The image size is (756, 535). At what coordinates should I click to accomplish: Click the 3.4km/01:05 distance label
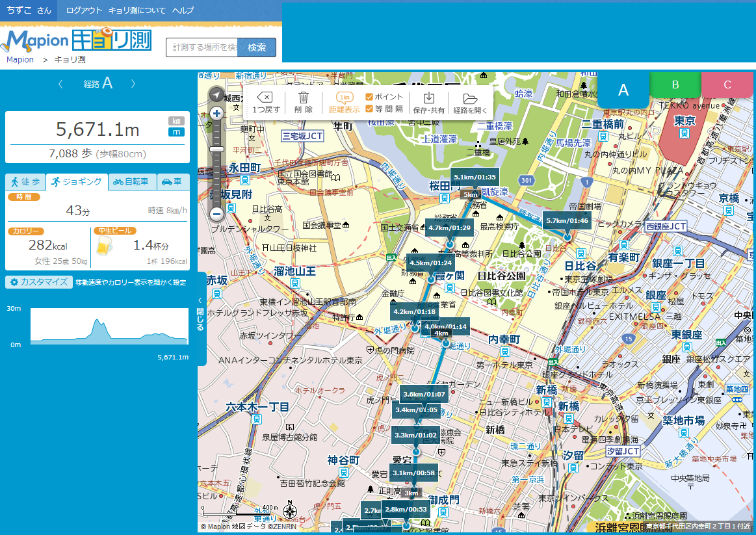(416, 410)
